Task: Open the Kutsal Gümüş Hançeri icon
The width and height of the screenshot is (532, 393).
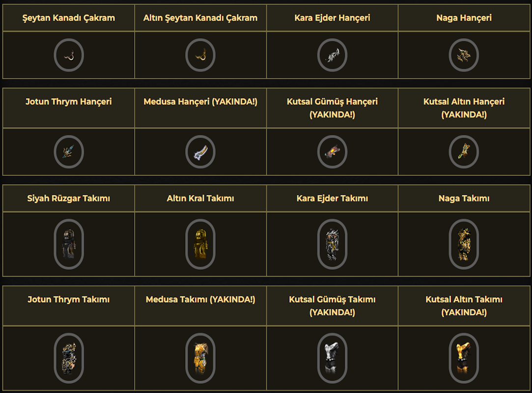Action: click(x=333, y=152)
